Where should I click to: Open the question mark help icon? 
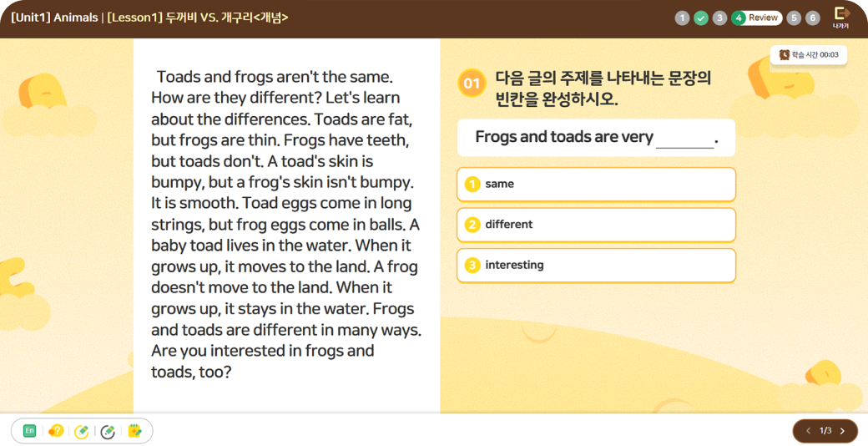[56, 431]
